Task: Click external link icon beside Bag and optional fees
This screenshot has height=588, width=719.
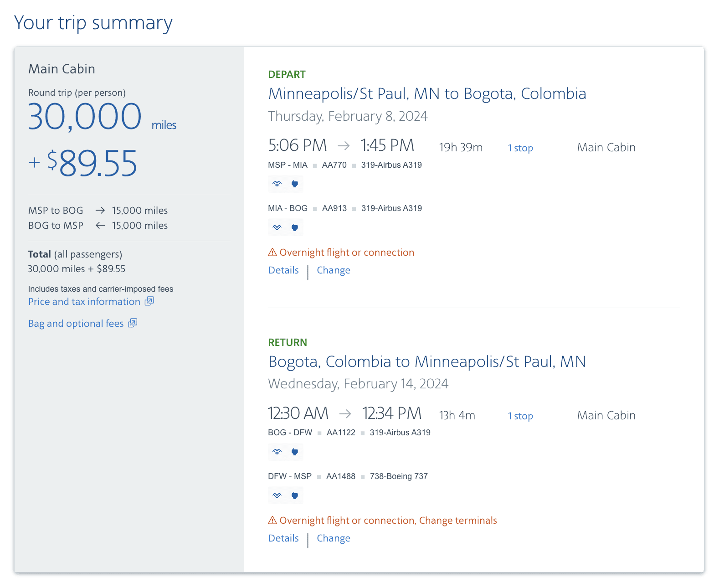Action: coord(133,323)
